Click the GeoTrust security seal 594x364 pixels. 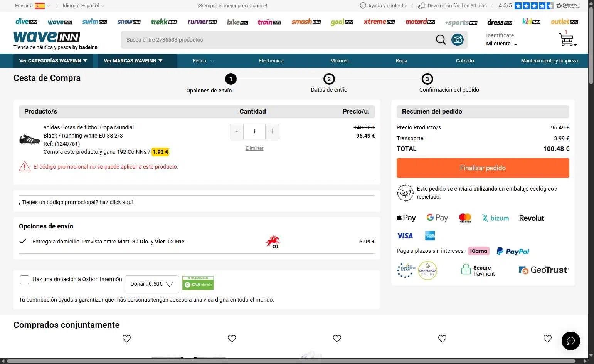(544, 270)
